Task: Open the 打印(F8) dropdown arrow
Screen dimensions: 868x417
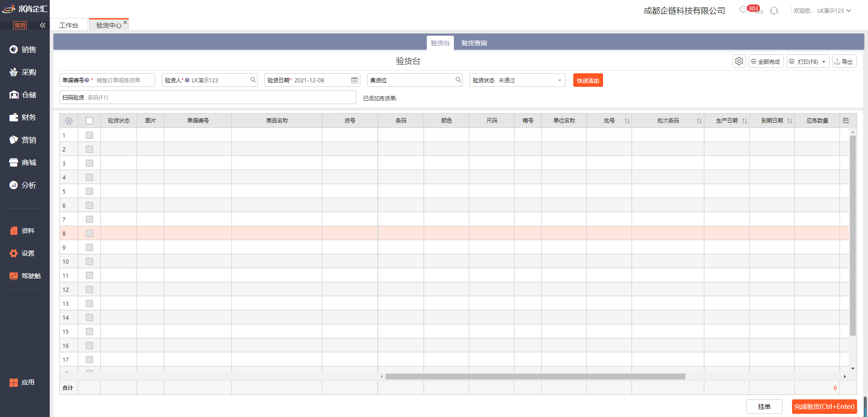Action: coord(824,62)
